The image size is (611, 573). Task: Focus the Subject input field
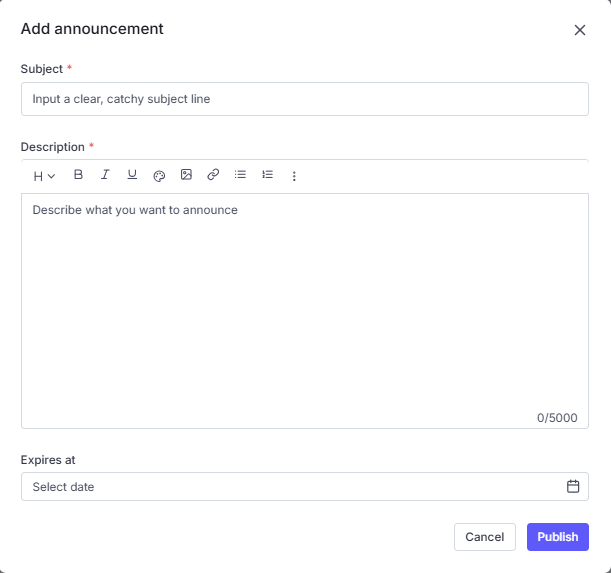(x=304, y=99)
